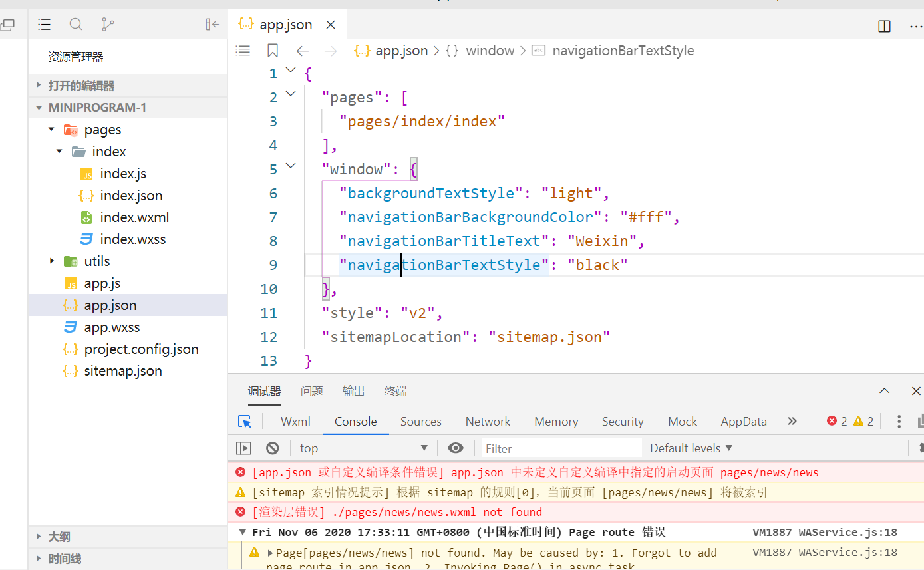Collapse the index folder
Screen dimensions: 924x570
point(60,152)
